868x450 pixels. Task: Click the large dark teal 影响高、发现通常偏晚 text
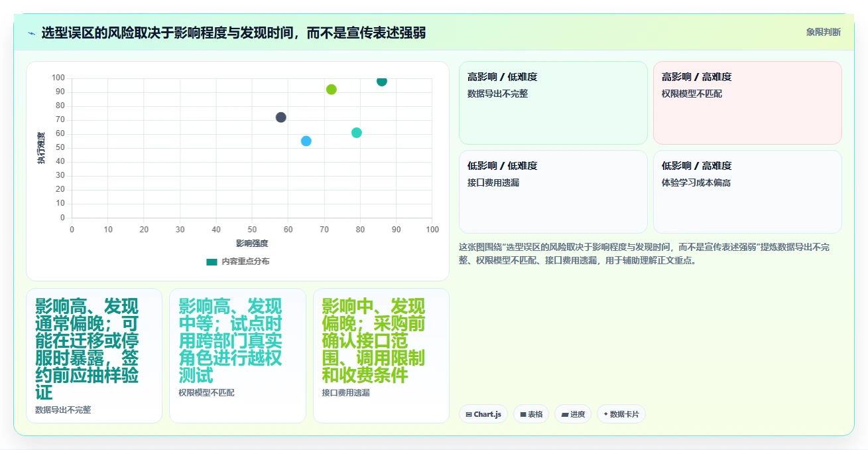(88, 349)
